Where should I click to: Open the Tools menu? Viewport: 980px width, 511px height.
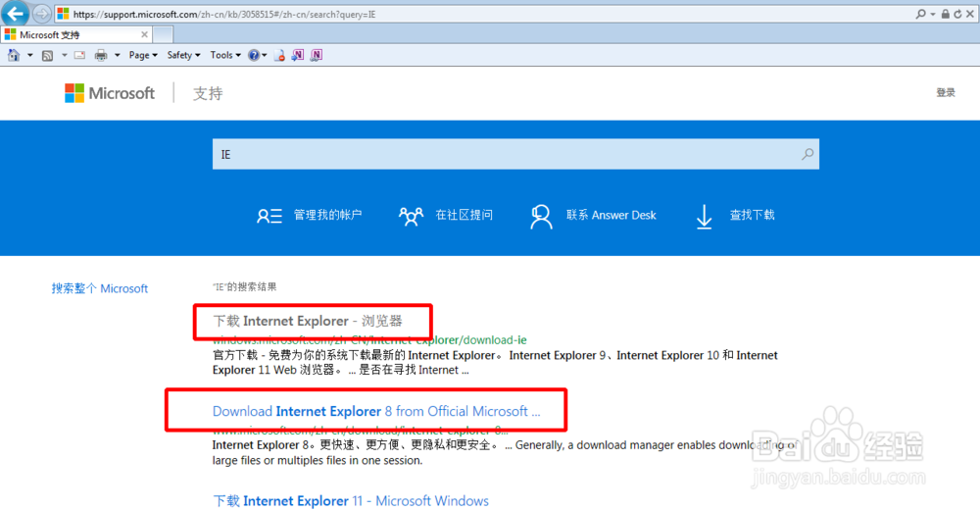[x=225, y=55]
